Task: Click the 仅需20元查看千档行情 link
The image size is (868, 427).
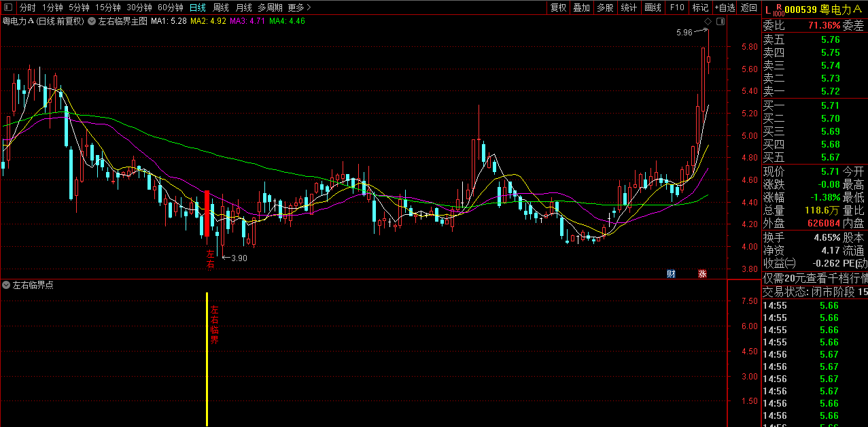Action: pyautogui.click(x=814, y=278)
